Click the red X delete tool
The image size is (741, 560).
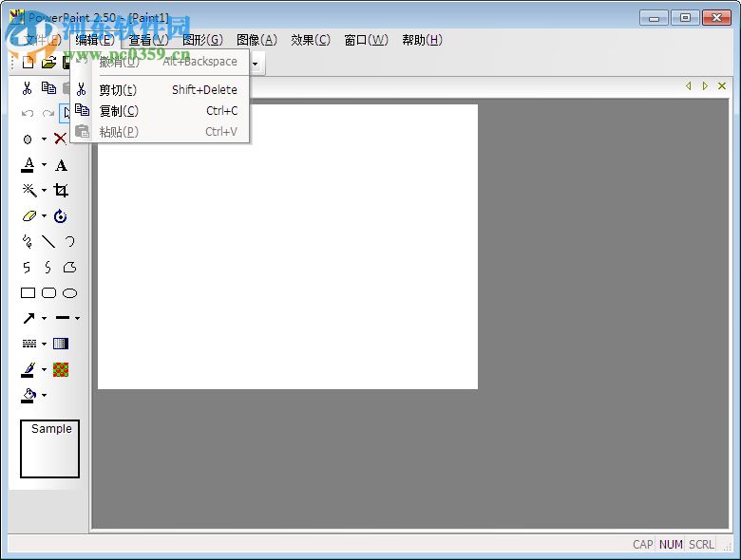coord(60,139)
